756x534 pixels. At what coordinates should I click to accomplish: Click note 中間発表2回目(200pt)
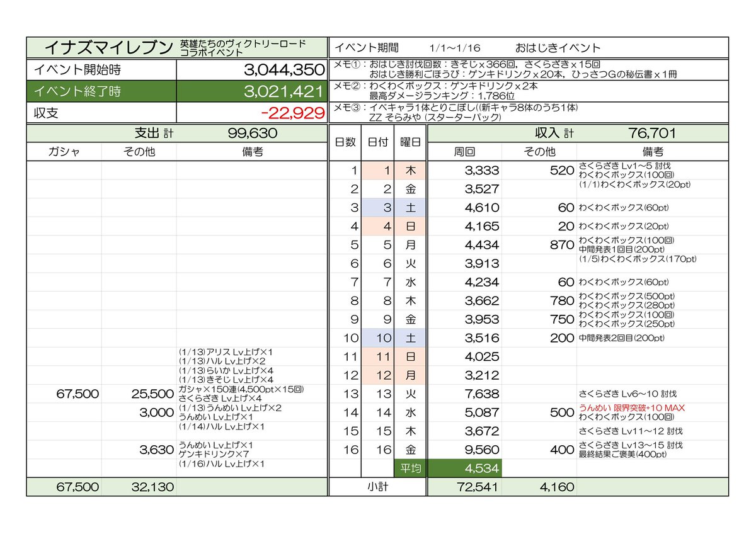pyautogui.click(x=621, y=338)
